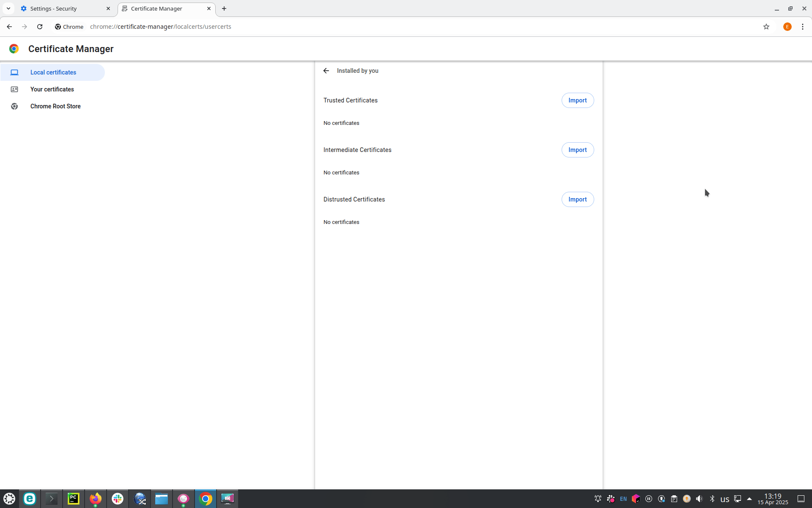812x508 pixels.
Task: Open tab search dropdown arrow
Action: [8, 8]
